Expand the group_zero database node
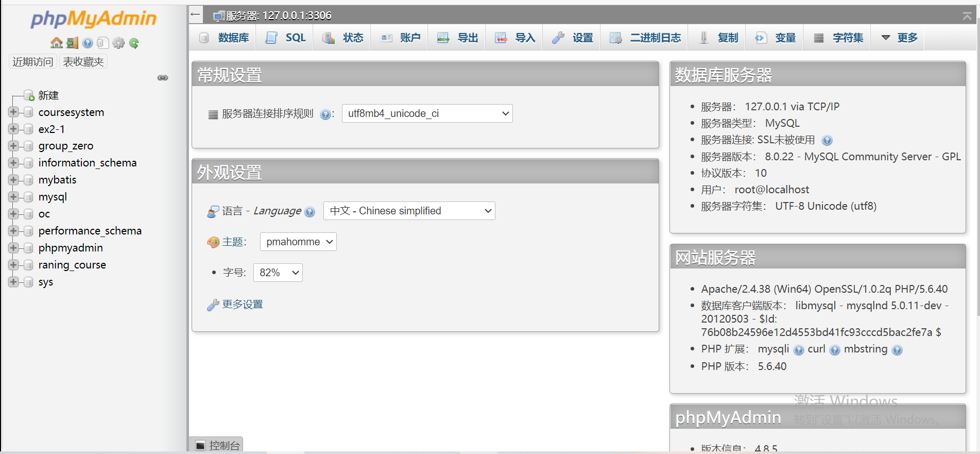The width and height of the screenshot is (980, 454). click(13, 146)
